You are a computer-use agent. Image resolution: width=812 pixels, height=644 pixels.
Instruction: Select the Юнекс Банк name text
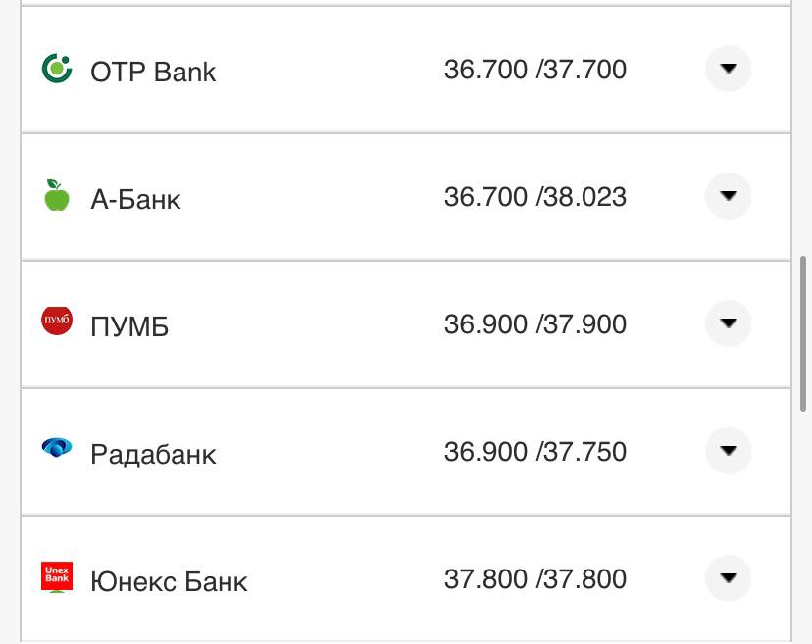169,581
